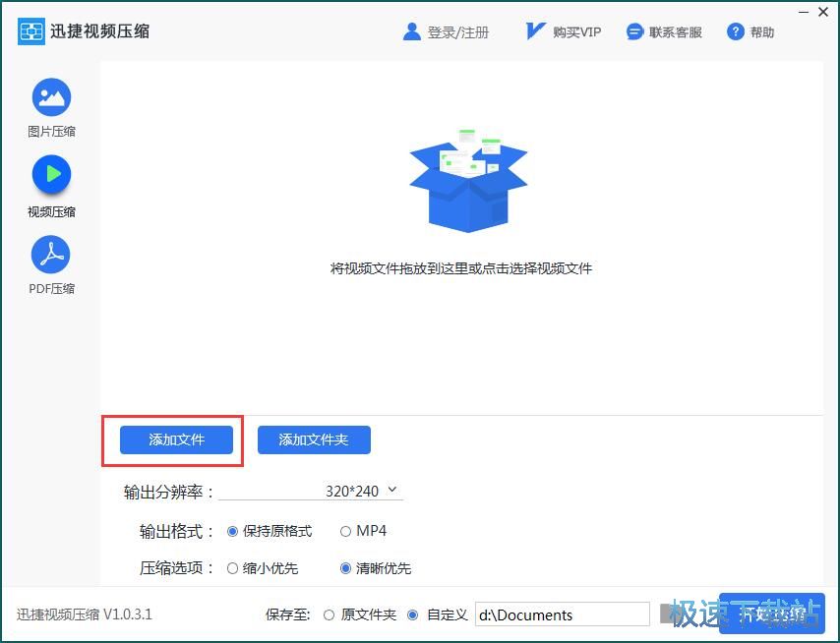840x643 pixels.
Task: Open the PDF压缩 compression icon
Action: coord(51,255)
